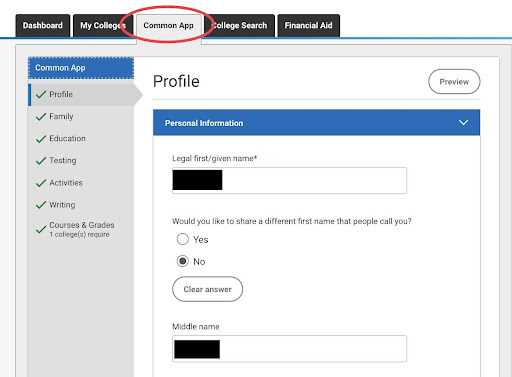Screen dimensions: 512x377
Task: Click the Legal first/given name field
Action: click(289, 180)
